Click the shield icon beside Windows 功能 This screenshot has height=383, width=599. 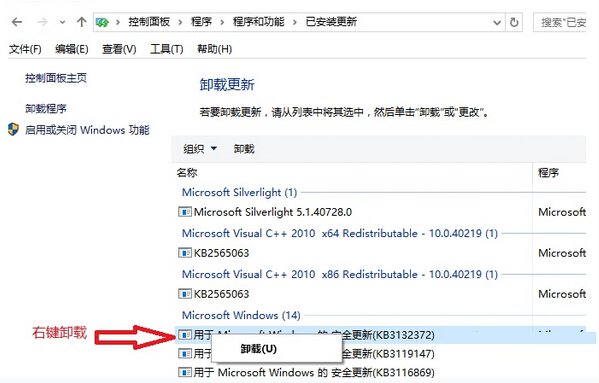tap(13, 129)
